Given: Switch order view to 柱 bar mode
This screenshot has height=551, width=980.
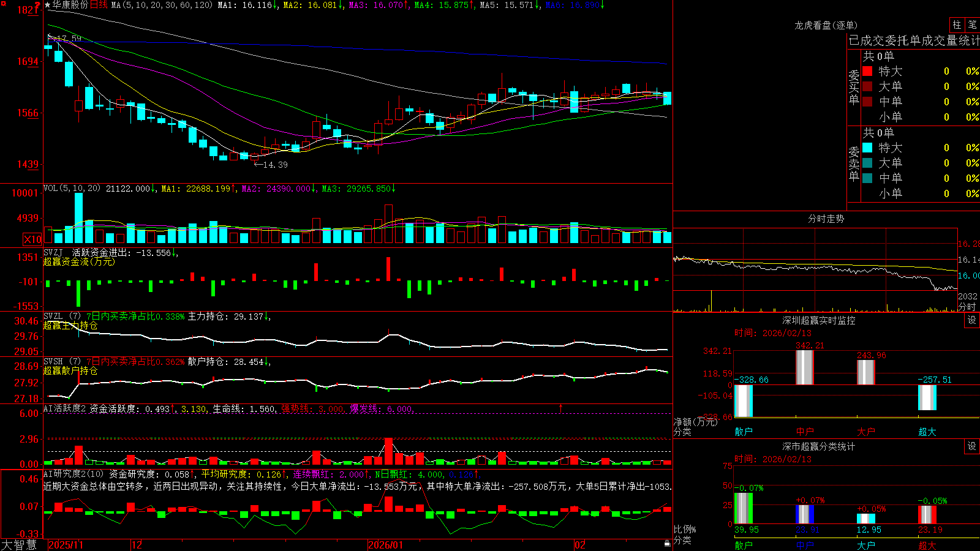Looking at the screenshot, I should click(957, 25).
